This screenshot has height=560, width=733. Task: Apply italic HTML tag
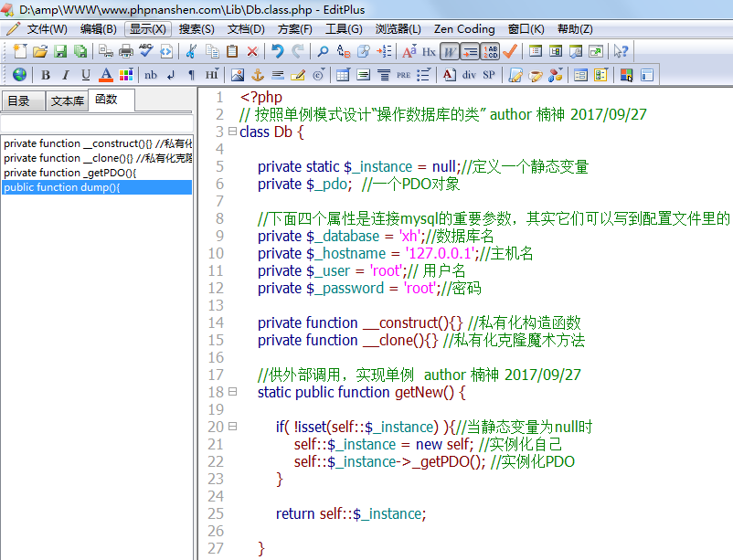click(x=66, y=75)
